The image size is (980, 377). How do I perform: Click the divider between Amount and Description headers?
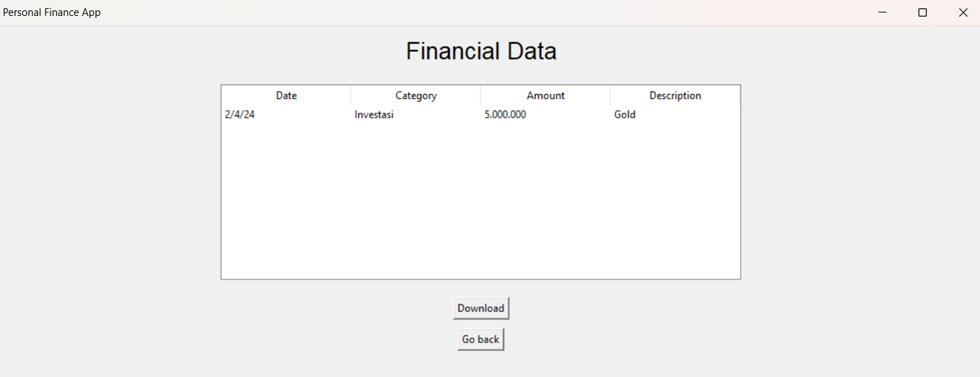(x=610, y=95)
